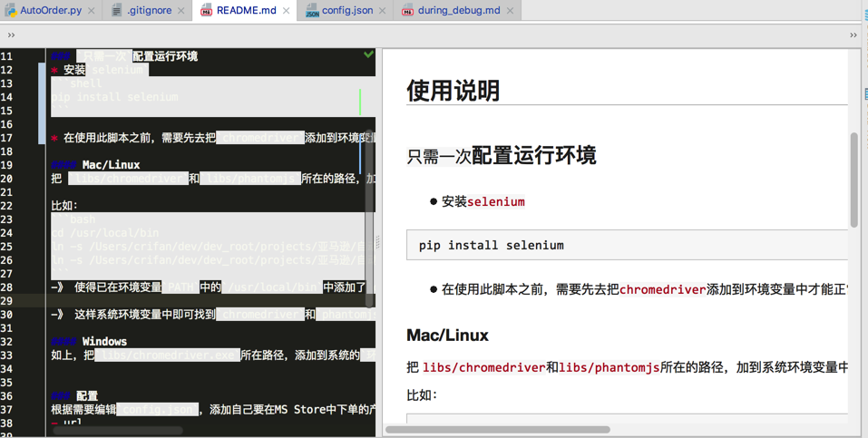Click line number 29 in the gutter
Image resolution: width=868 pixels, height=438 pixels.
(6, 301)
